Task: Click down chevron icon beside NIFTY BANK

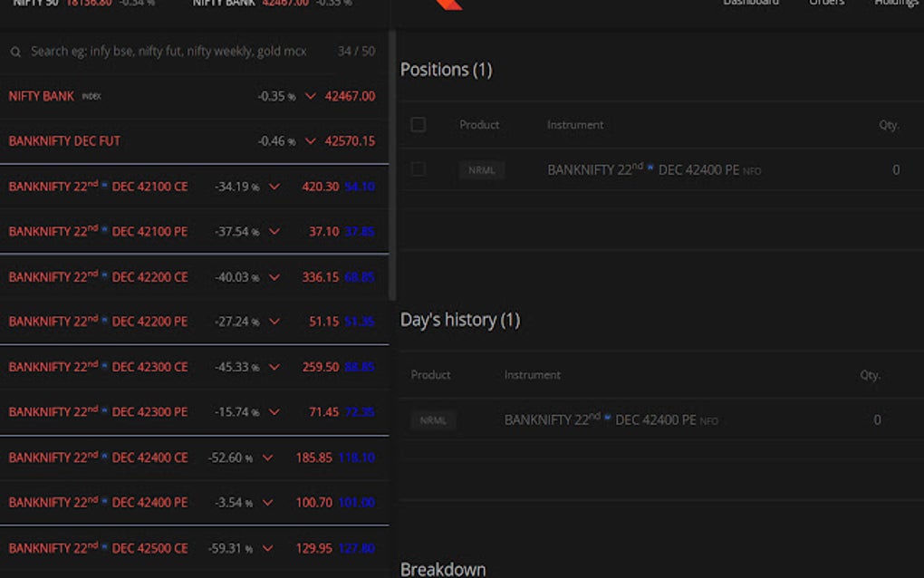Action: coord(311,96)
